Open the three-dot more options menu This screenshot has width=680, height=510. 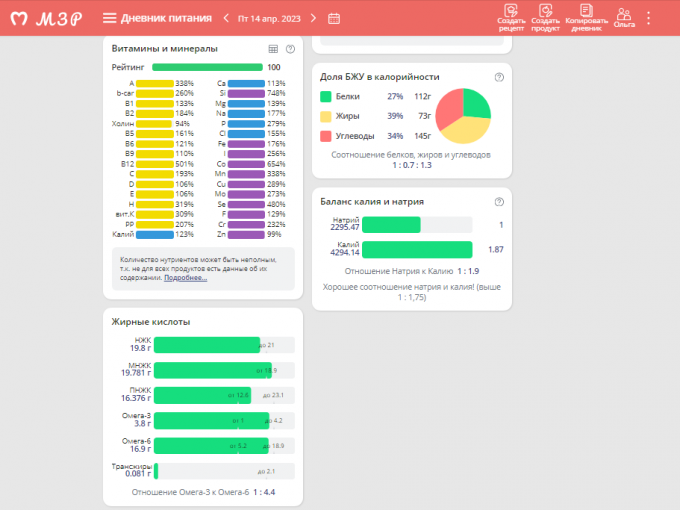tap(648, 18)
